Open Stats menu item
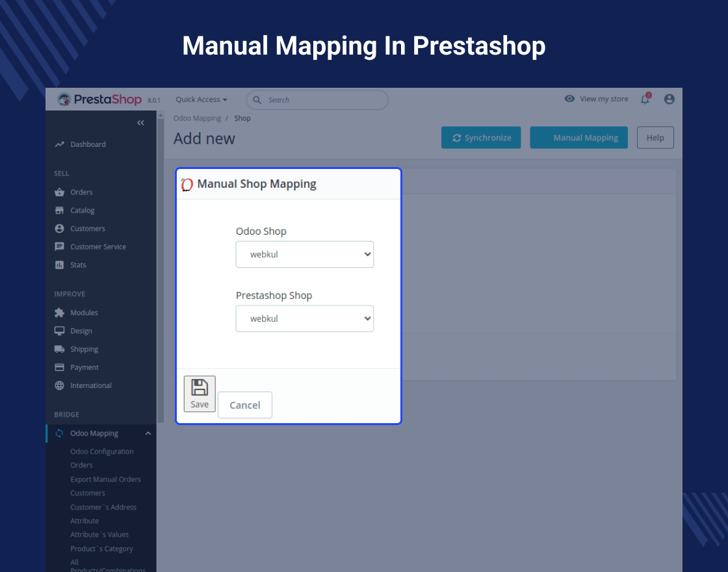This screenshot has width=728, height=572. pyautogui.click(x=79, y=265)
